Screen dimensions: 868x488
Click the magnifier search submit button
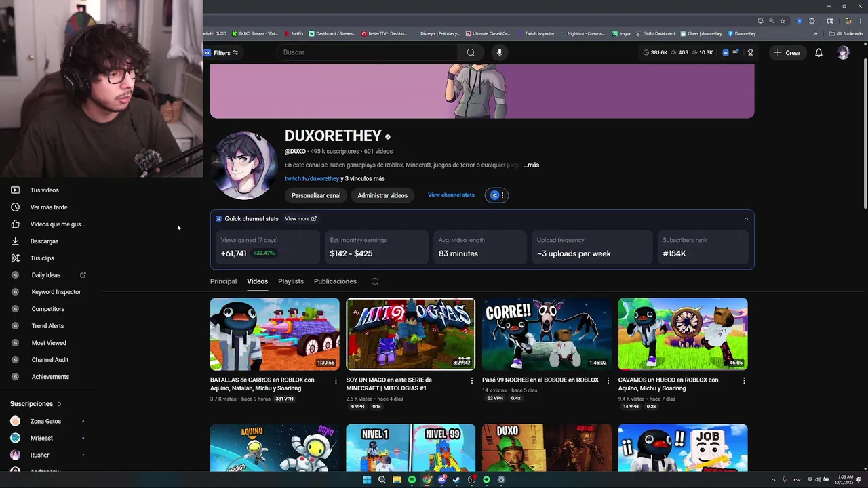coord(471,52)
